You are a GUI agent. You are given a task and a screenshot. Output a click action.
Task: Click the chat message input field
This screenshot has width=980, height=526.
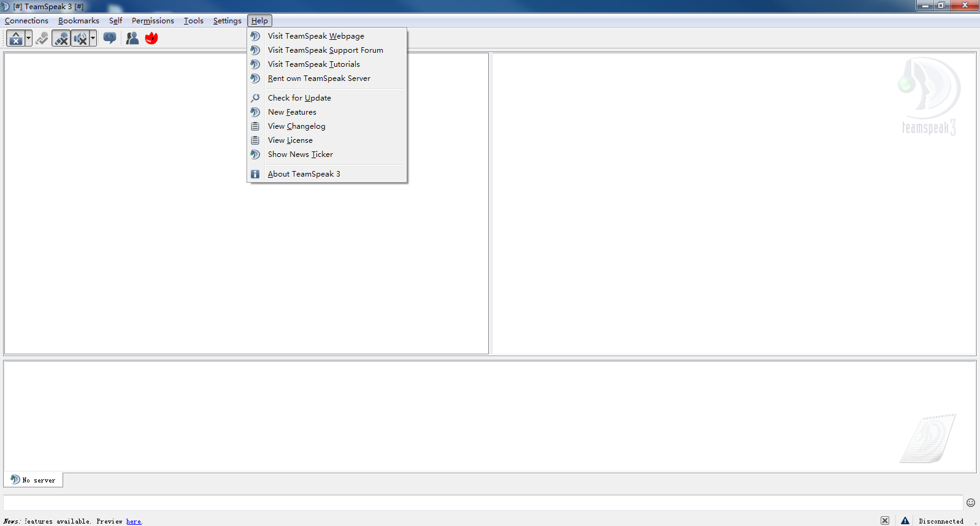click(482, 503)
